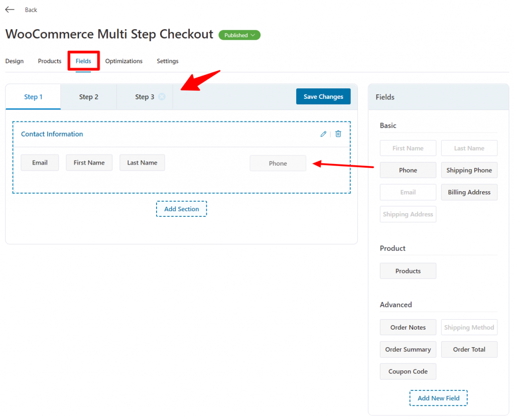
Task: Click the Product group heading
Action: [x=393, y=248]
